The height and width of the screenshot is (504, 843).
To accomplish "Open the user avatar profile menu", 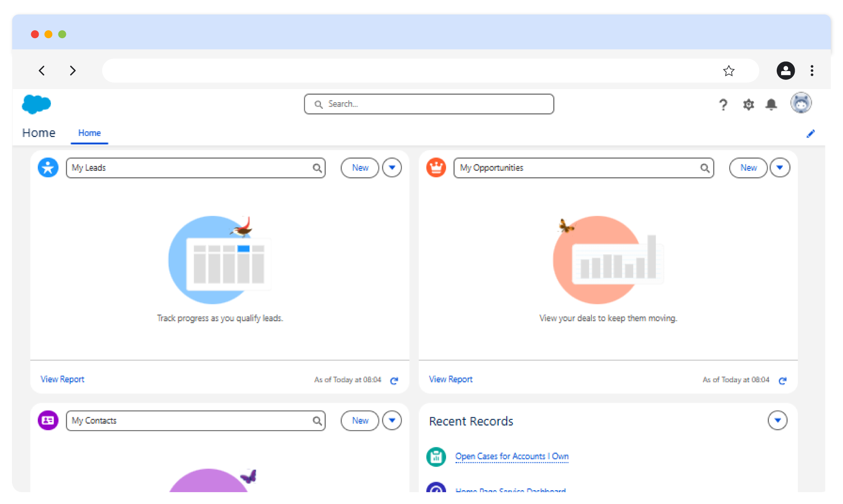I will tap(801, 104).
